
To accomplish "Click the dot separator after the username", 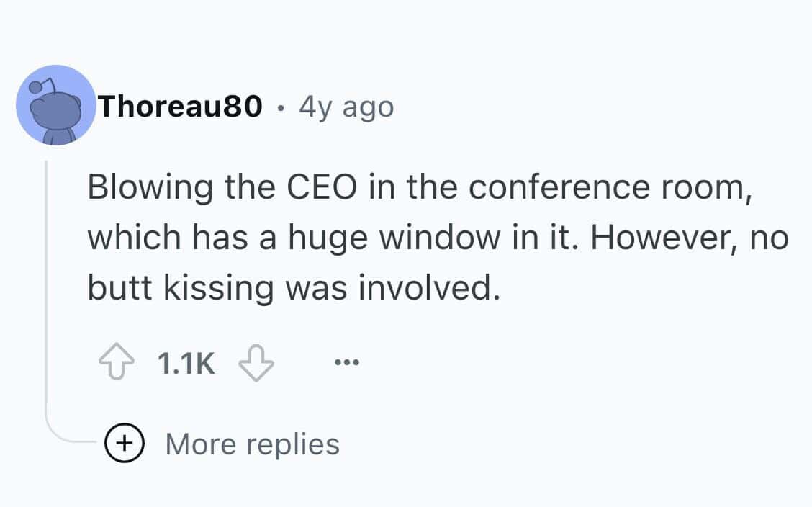I will 281,109.
